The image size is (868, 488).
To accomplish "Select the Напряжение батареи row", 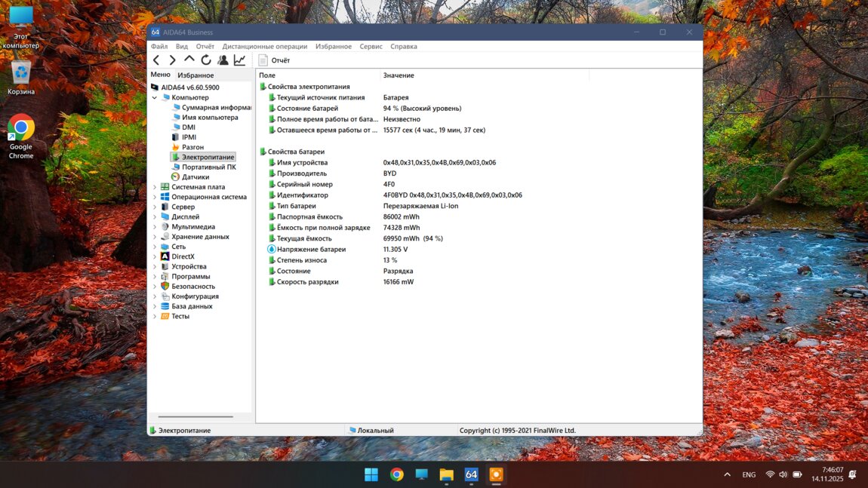I will (311, 250).
